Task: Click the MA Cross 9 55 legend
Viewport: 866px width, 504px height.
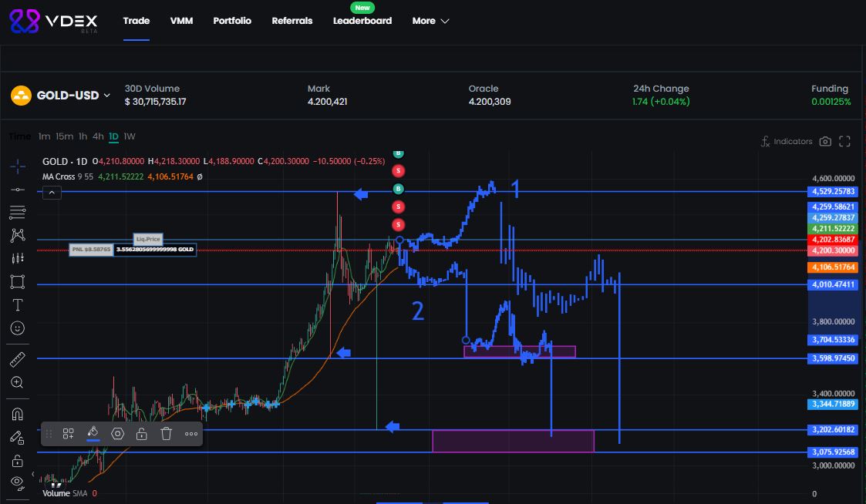Action: (x=67, y=176)
